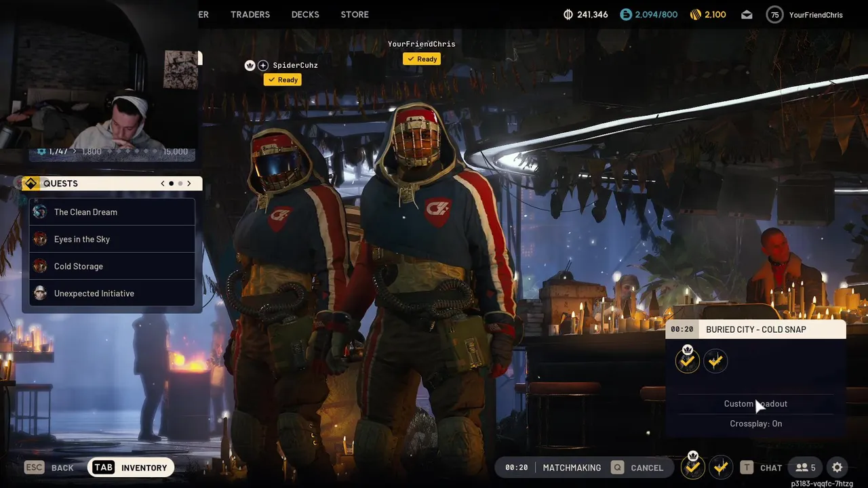The width and height of the screenshot is (868, 488).
Task: Click leader squad ready icon in bottom bar
Action: 692,466
